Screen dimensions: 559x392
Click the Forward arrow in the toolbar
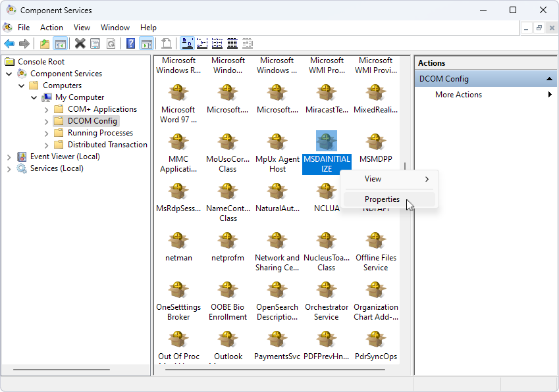click(x=24, y=44)
